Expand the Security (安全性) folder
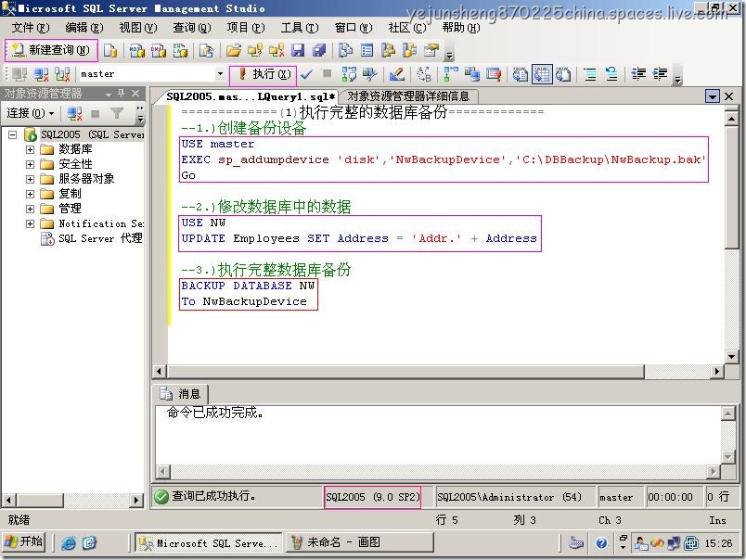The image size is (746, 560). pos(30,164)
